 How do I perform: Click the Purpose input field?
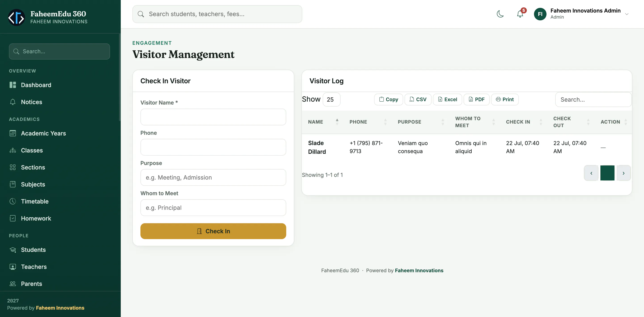click(x=213, y=177)
